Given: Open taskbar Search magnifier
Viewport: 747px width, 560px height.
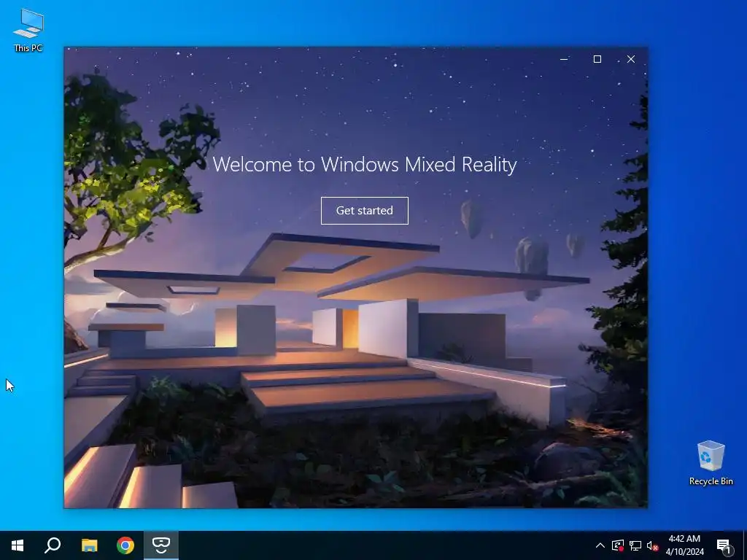Looking at the screenshot, I should (53, 545).
